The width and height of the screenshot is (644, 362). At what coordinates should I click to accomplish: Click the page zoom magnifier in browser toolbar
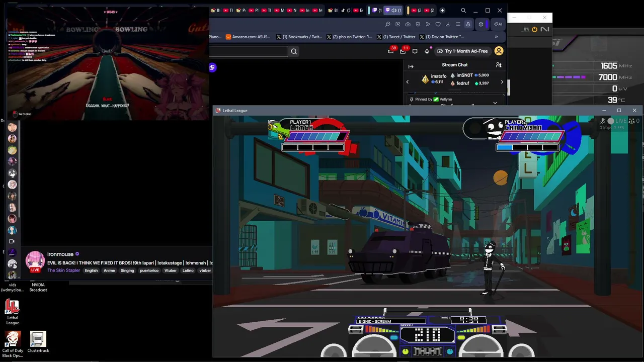tap(388, 24)
